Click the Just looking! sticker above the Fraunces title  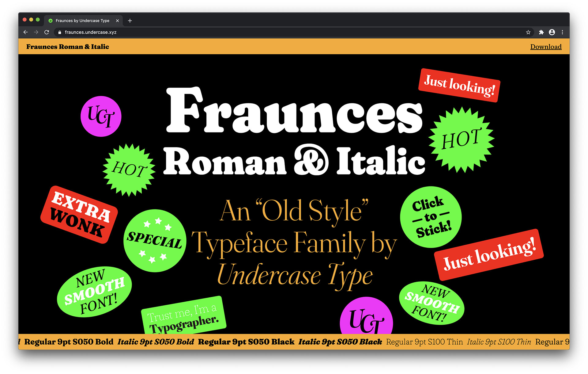(459, 85)
